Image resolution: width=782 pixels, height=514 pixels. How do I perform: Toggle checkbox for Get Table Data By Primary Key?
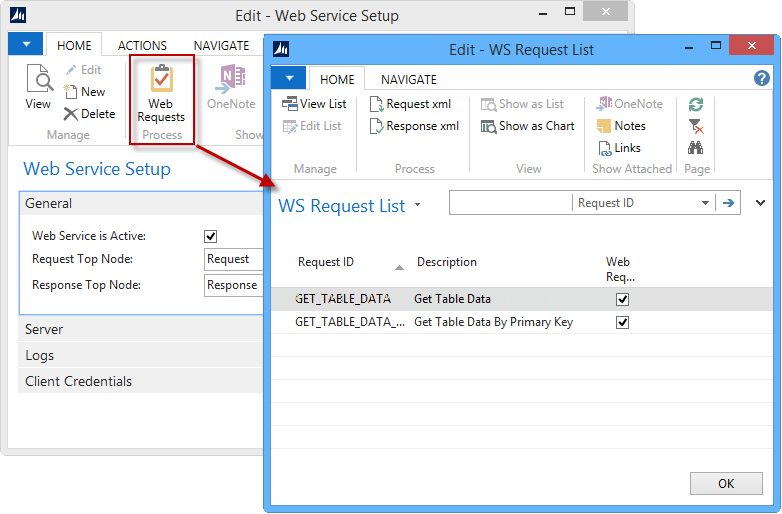click(x=622, y=323)
